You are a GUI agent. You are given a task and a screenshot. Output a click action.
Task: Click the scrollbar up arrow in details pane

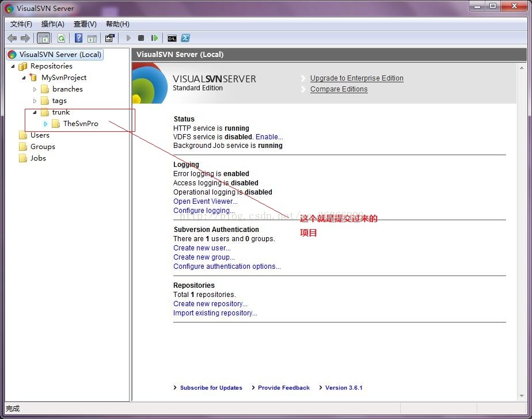522,68
